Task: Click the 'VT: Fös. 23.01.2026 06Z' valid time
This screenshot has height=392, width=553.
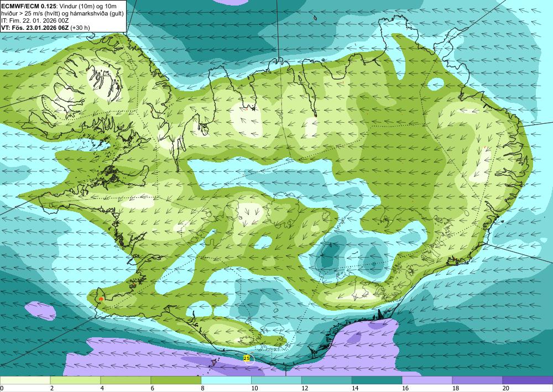Action: (34, 28)
